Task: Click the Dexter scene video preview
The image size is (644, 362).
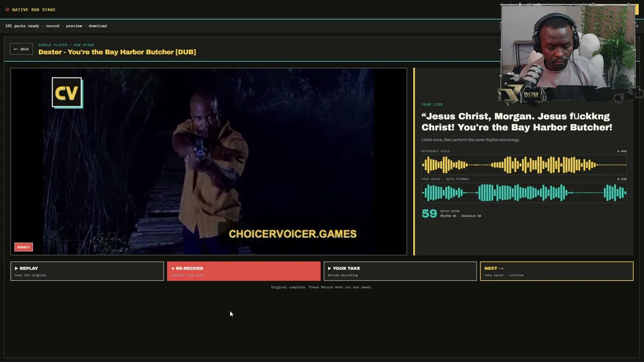Action: 209,161
